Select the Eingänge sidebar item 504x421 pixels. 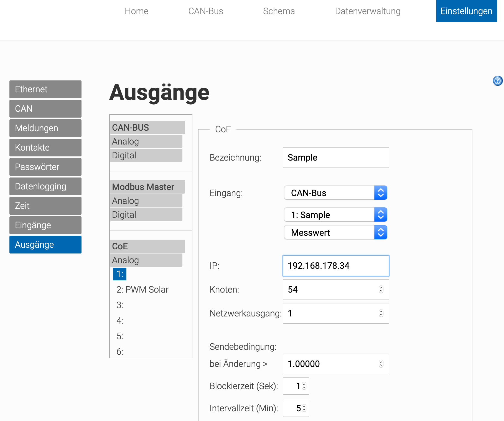[45, 225]
